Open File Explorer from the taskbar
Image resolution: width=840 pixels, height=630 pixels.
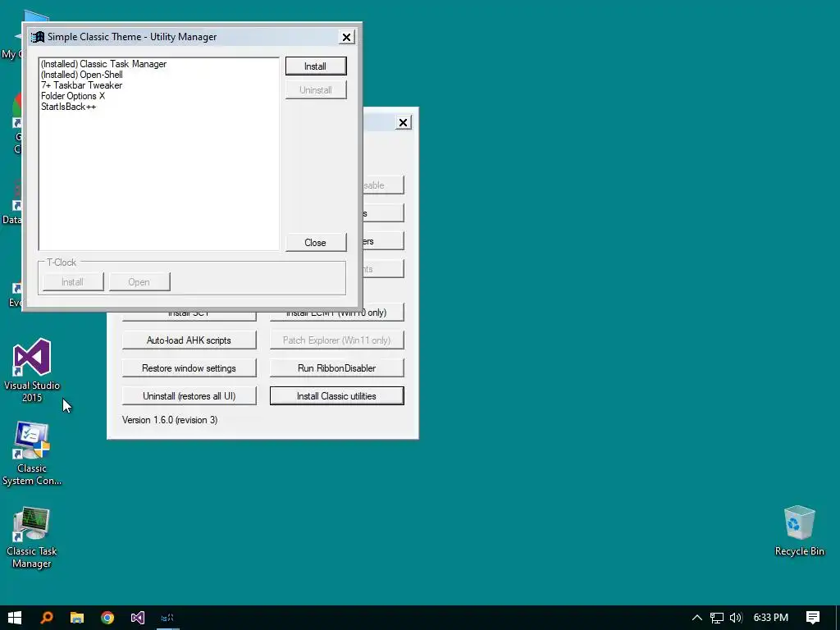tap(77, 618)
